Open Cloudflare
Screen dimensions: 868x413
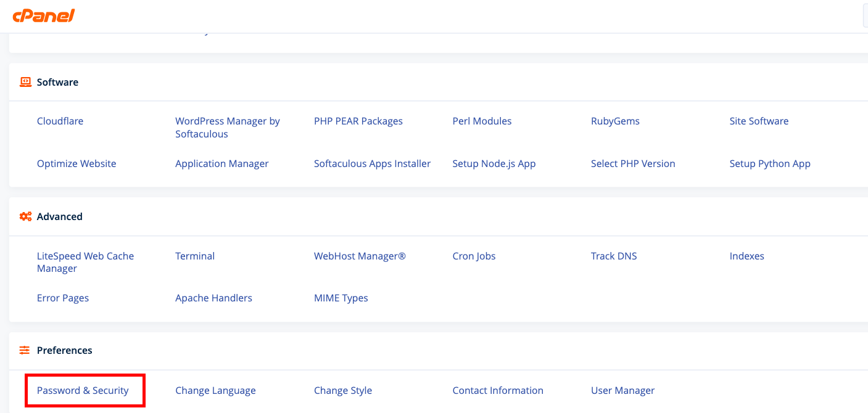tap(60, 121)
